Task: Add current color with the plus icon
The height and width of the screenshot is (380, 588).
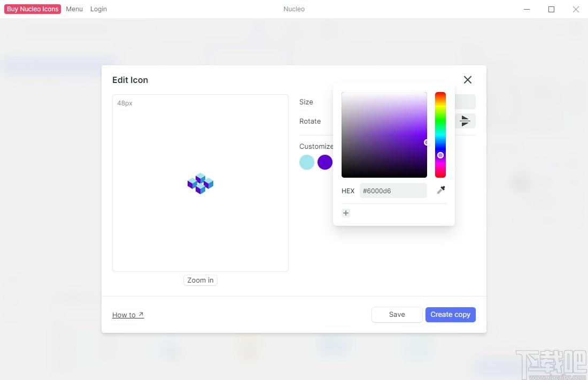Action: [x=346, y=213]
